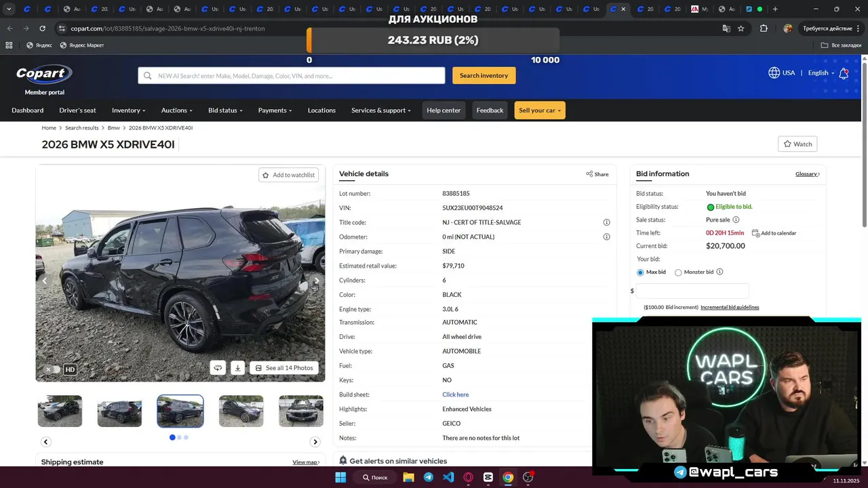Download the vehicle photo icon
Viewport: 868px width, 488px height.
point(237,368)
